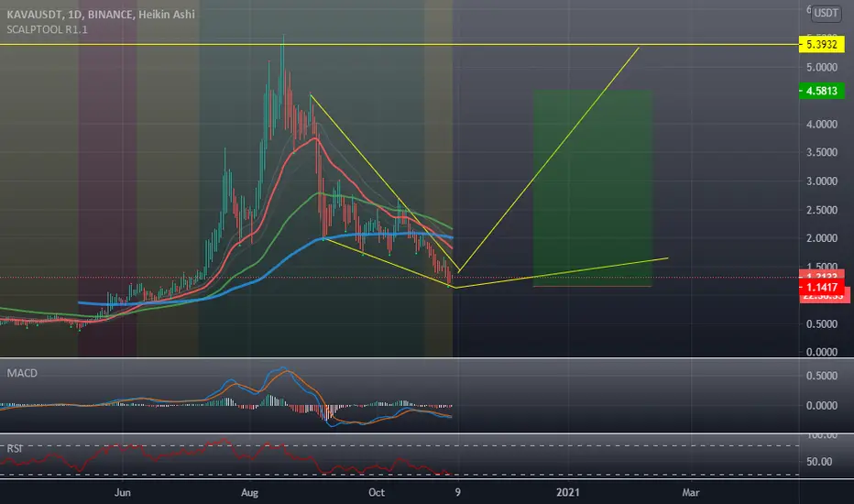Click the Jun date label
This screenshot has height=504, width=854.
[123, 493]
